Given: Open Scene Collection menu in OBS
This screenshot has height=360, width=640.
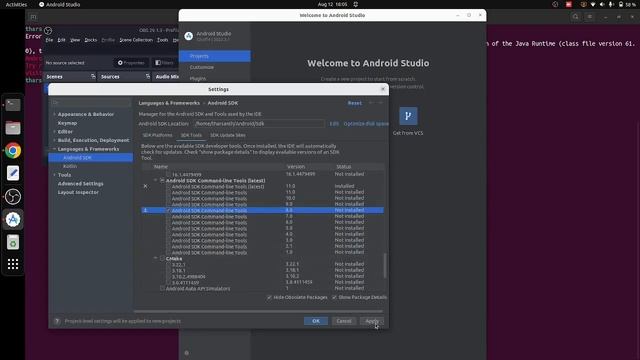Looking at the screenshot, I should click(x=136, y=40).
